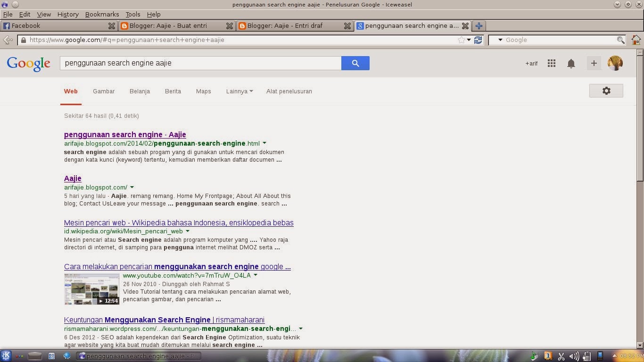
Task: Open the battery power tray icon
Action: (x=587, y=356)
